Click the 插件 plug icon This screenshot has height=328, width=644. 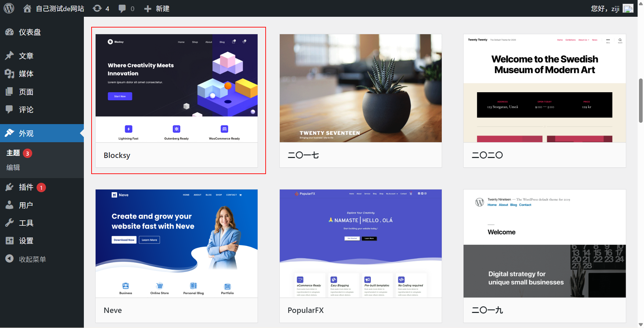click(9, 187)
